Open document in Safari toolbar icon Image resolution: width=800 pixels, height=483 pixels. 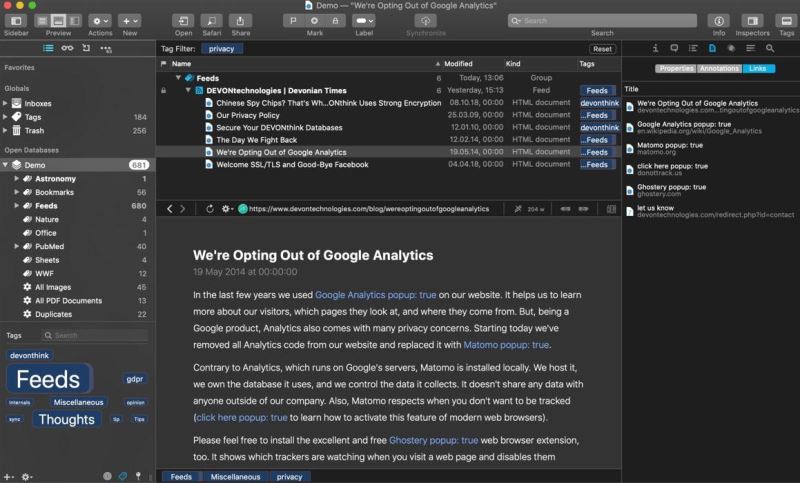[212, 21]
